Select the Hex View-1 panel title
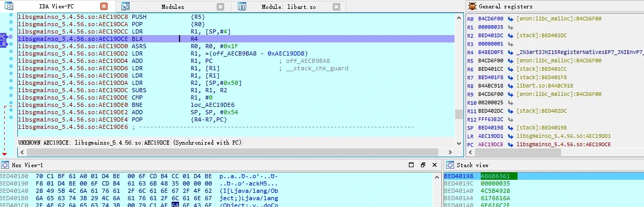Image resolution: width=644 pixels, height=207 pixels. [28, 165]
